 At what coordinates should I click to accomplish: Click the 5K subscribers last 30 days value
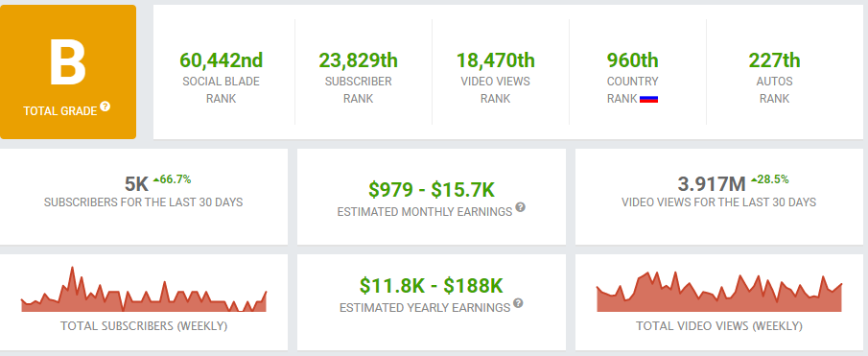pos(137,184)
